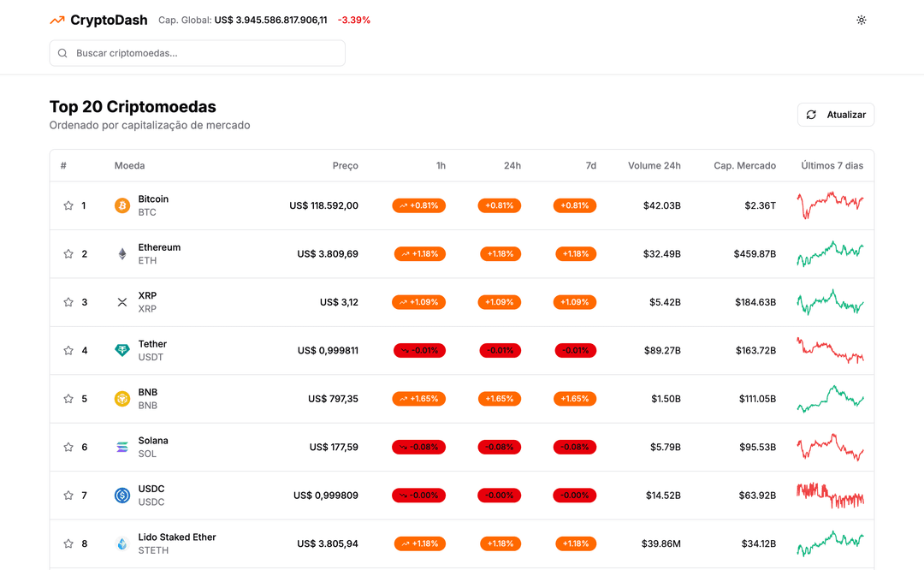
Task: Open the Solana name link
Action: tap(153, 441)
